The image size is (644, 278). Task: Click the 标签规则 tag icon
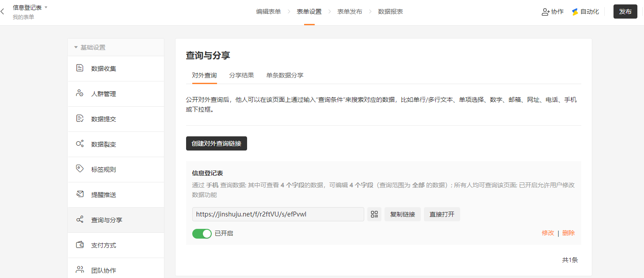80,169
